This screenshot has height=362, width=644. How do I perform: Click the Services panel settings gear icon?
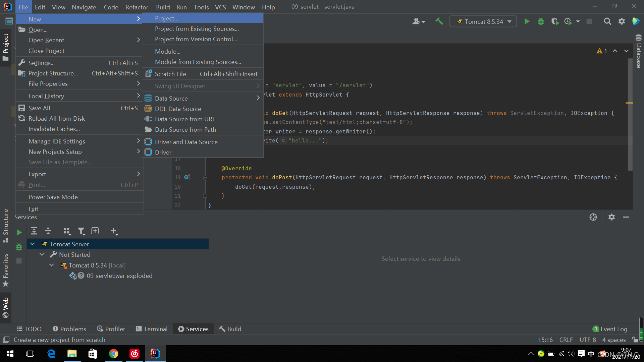click(x=612, y=217)
